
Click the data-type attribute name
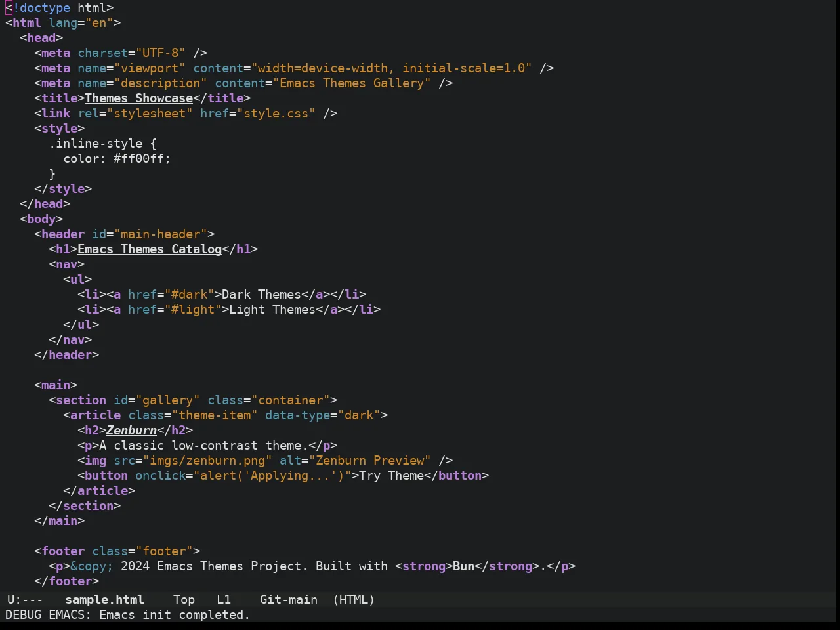click(x=298, y=415)
